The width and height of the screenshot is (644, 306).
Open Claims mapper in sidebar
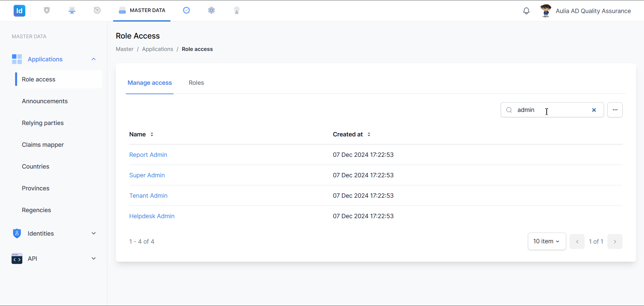coord(43,145)
